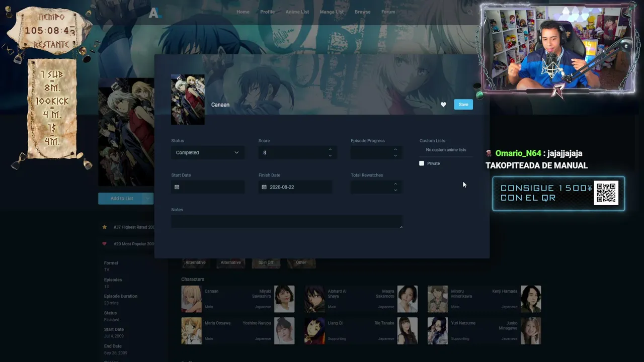Click the 'Canaan' title in the editor header
This screenshot has height=362, width=644.
[220, 105]
